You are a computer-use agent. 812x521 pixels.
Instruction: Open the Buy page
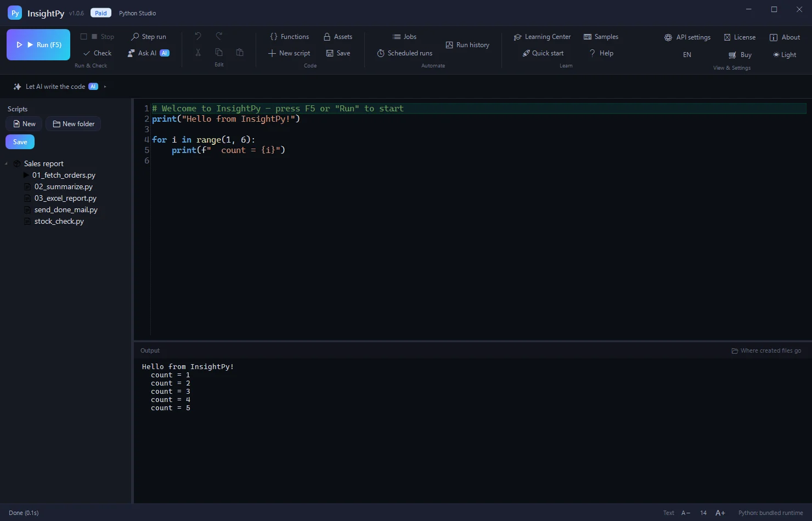click(x=740, y=55)
